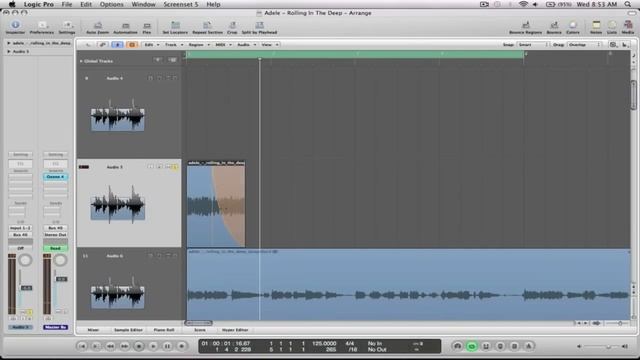This screenshot has height=360, width=640.
Task: Expand the Audio 5 inspector triangle
Action: (9, 51)
